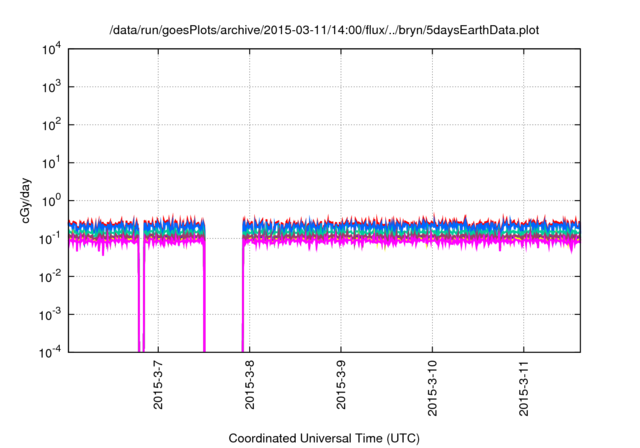Click the 10^4 y-axis tick label
Screen dimensions: 640x448
(52, 49)
